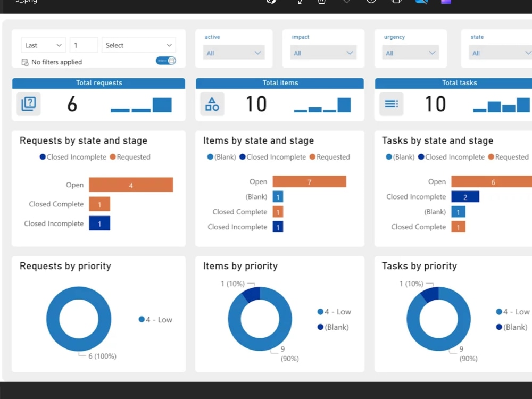The image size is (532, 399).
Task: Click the Total items shapes icon
Action: click(x=212, y=104)
